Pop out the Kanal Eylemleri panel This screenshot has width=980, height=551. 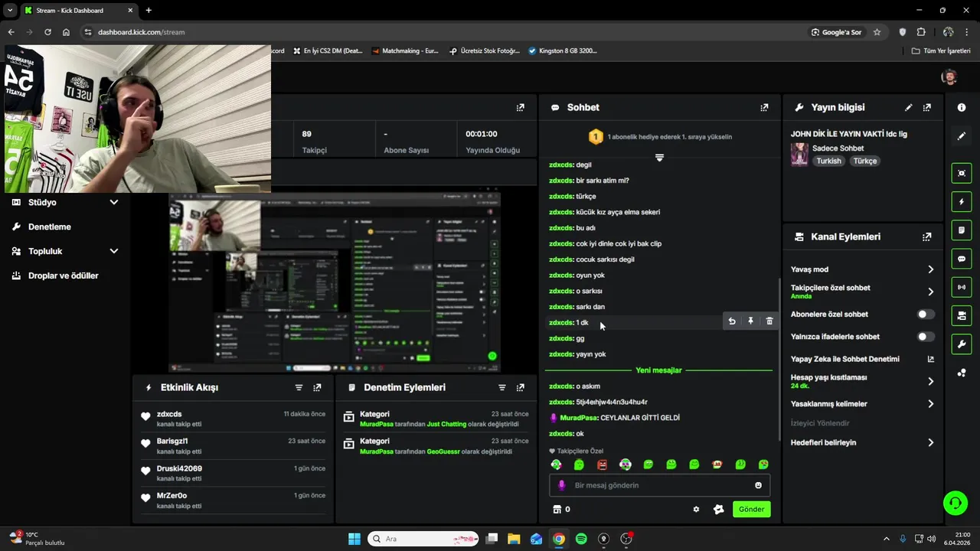click(927, 237)
